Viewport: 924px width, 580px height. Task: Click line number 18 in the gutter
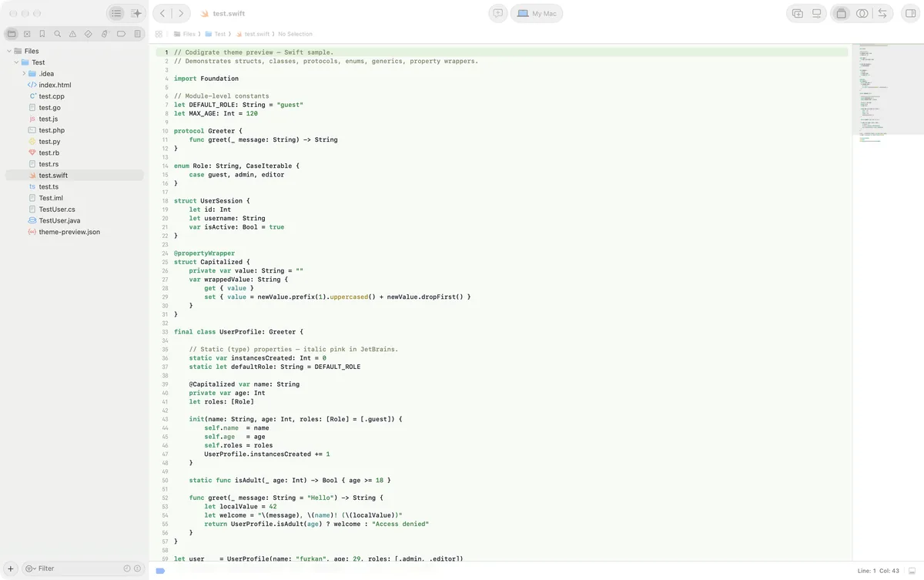pyautogui.click(x=166, y=201)
